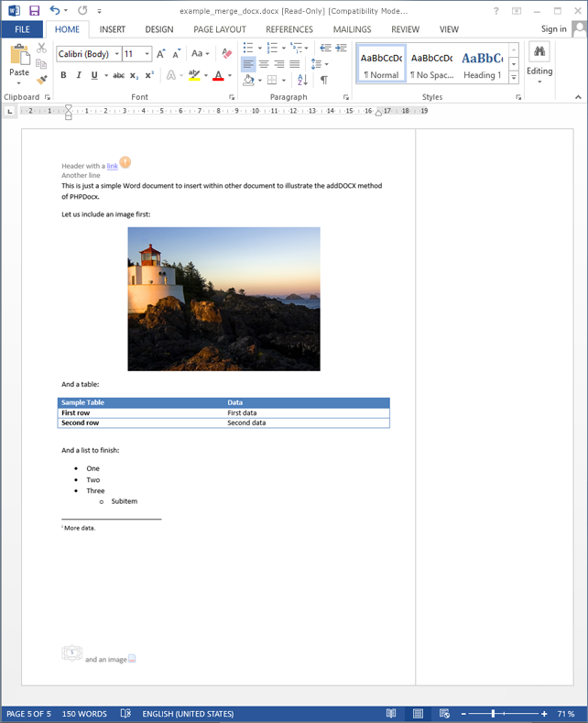Switch to Web Layout view in status bar
The height and width of the screenshot is (723, 588).
click(444, 713)
